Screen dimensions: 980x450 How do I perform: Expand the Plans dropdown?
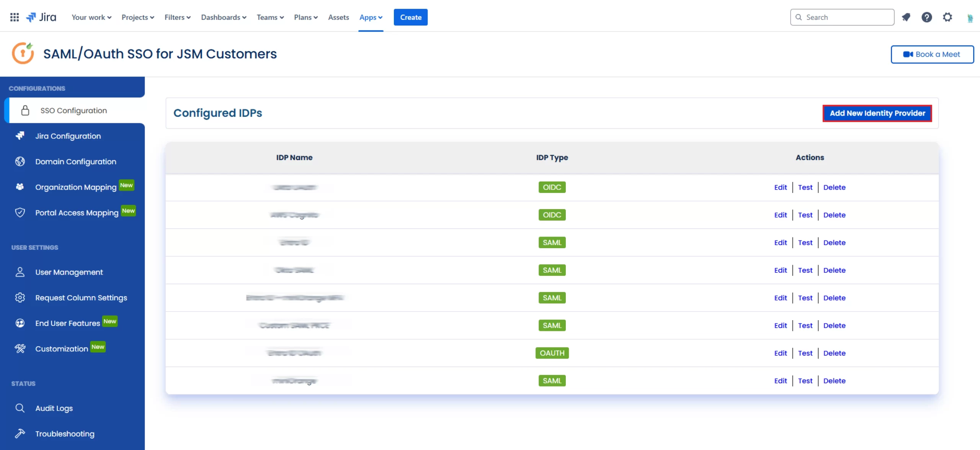pos(306,17)
